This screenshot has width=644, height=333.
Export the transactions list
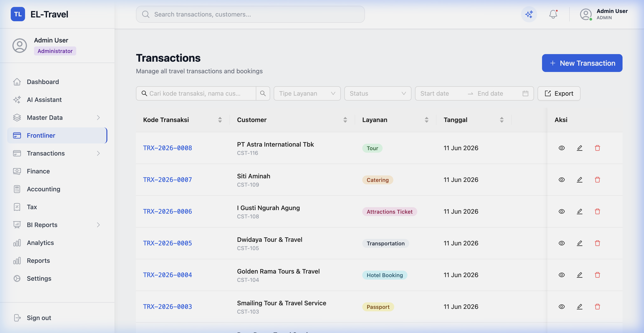(559, 93)
